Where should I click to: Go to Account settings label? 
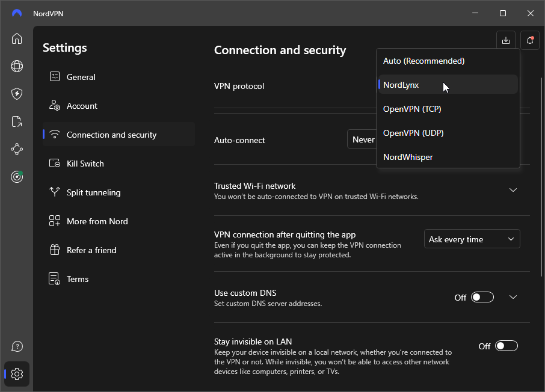click(82, 106)
